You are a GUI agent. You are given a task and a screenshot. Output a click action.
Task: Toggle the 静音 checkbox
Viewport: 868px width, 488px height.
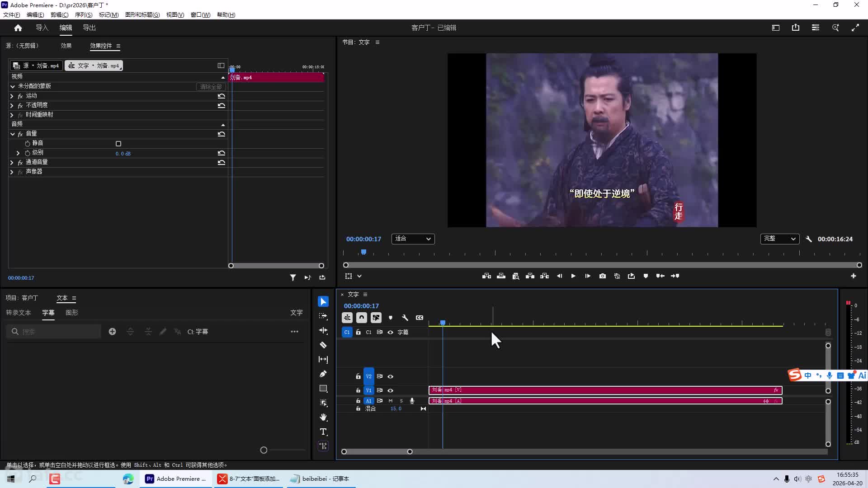tap(118, 144)
